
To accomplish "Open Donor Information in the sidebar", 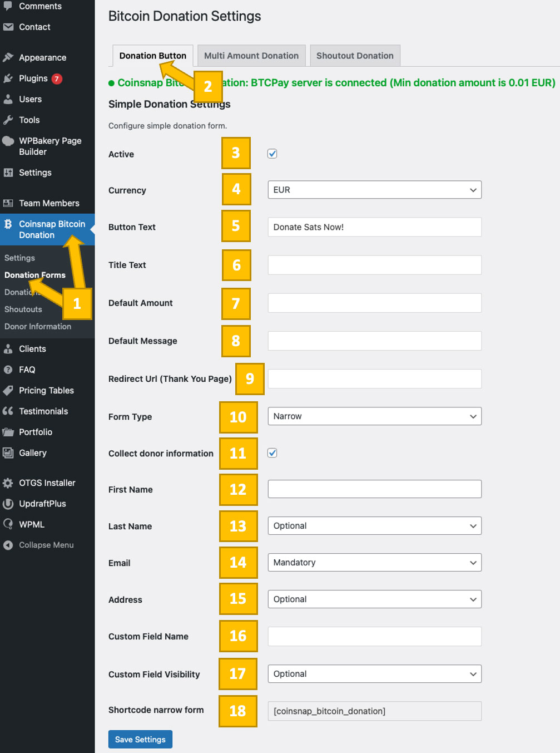I will [x=38, y=326].
